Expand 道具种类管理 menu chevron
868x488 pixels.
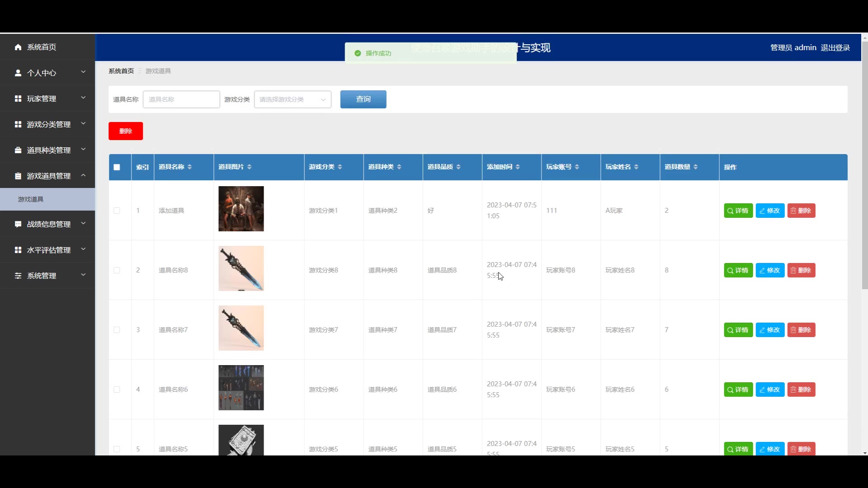pos(83,149)
